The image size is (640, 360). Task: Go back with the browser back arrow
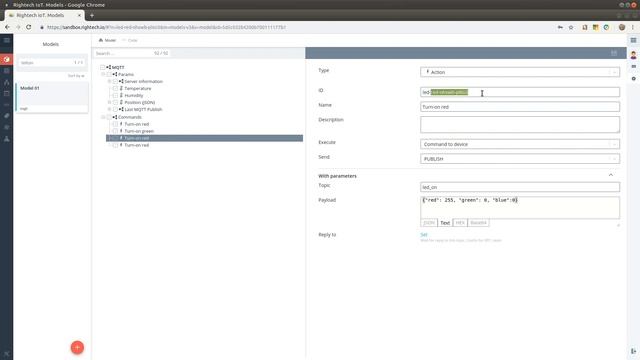click(x=7, y=27)
